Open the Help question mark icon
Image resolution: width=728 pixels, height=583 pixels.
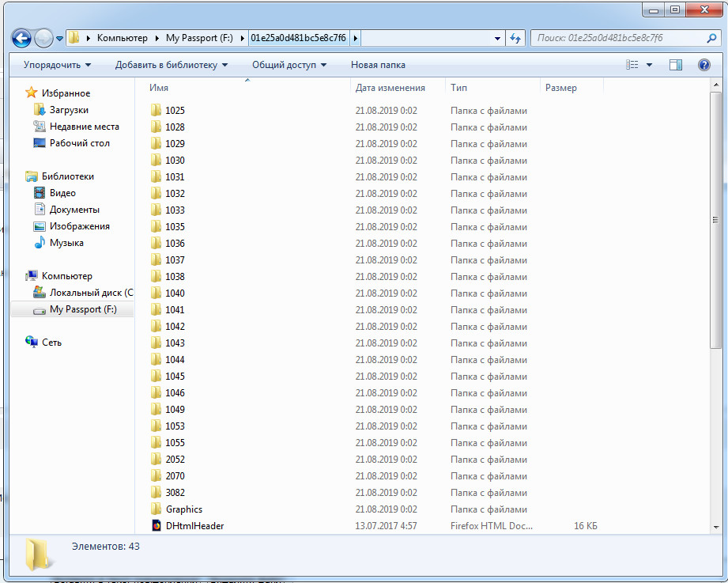[703, 65]
